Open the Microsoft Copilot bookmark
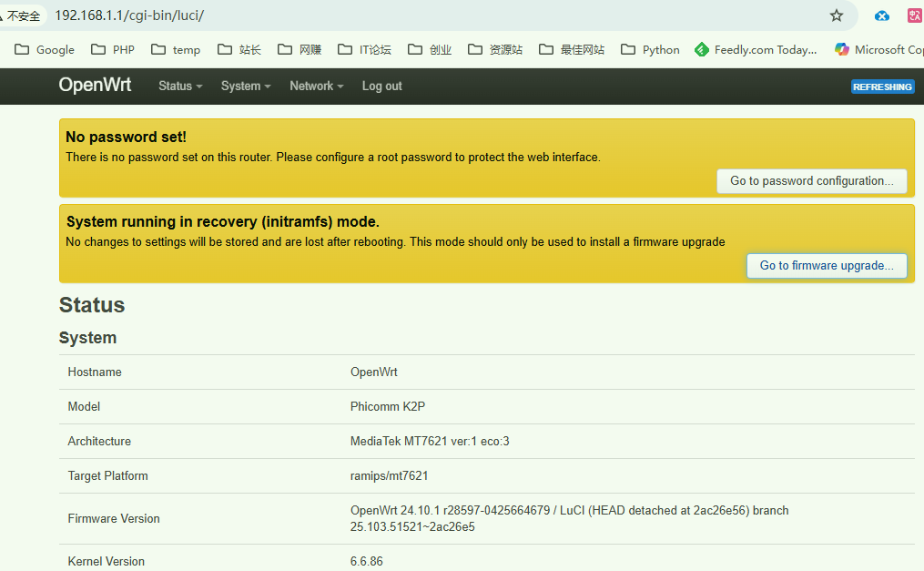The height and width of the screenshot is (571, 924). pos(878,49)
